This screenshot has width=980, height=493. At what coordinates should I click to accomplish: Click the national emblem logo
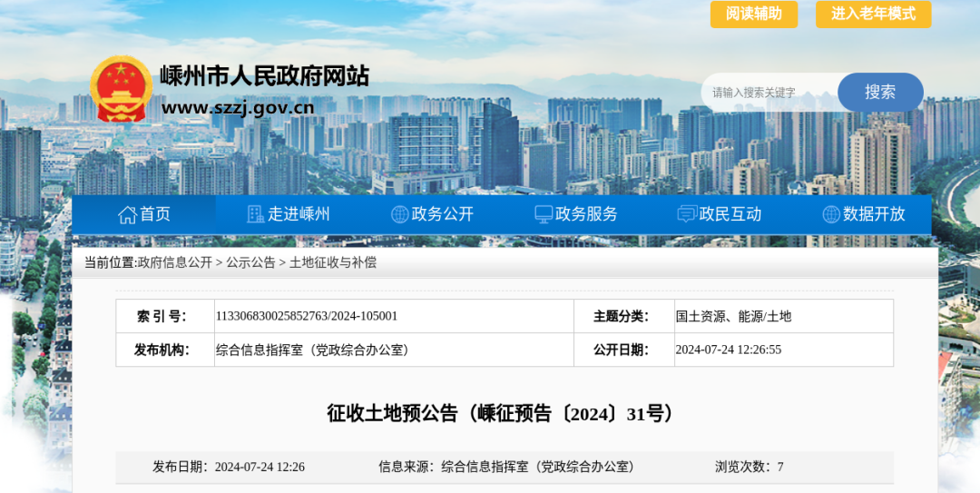click(x=122, y=89)
